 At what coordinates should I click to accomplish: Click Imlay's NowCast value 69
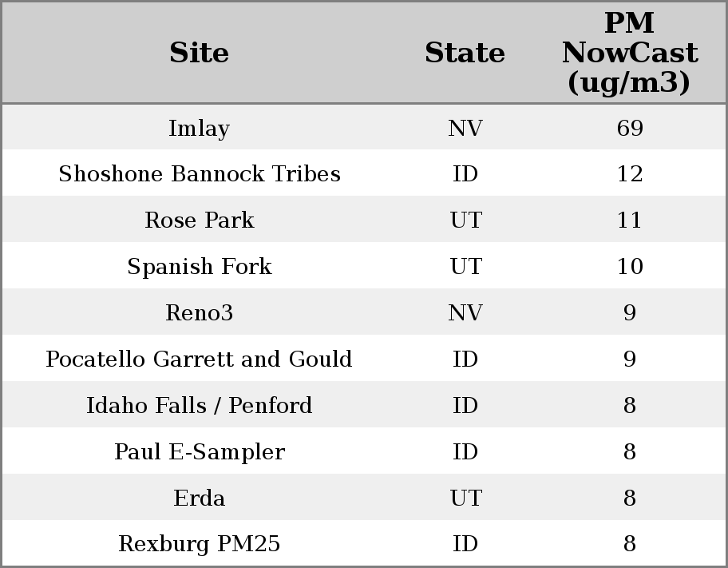[629, 129]
